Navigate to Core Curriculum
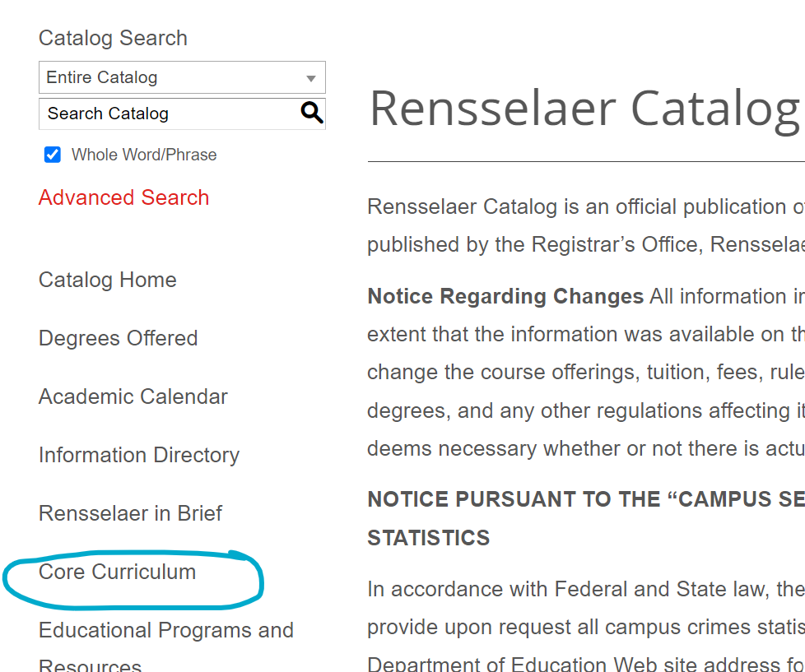805x672 pixels. coord(117,572)
